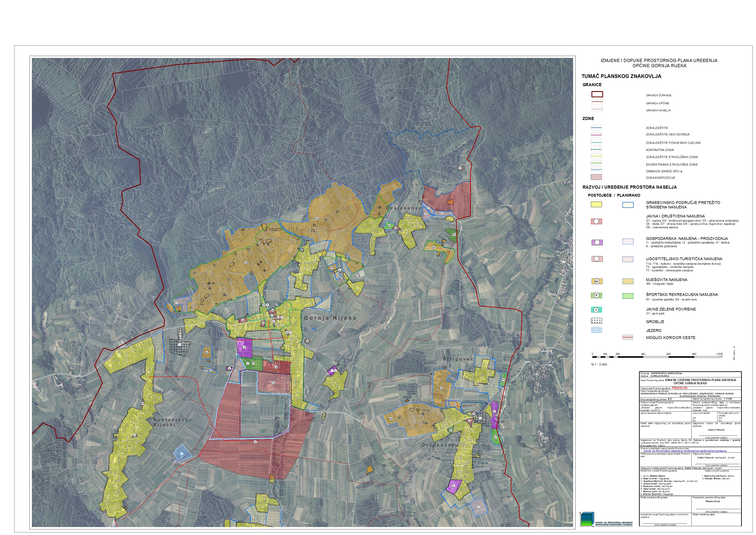Click the Deklešanec settlement label on map
Screen dimensions: 756x535
coord(404,208)
